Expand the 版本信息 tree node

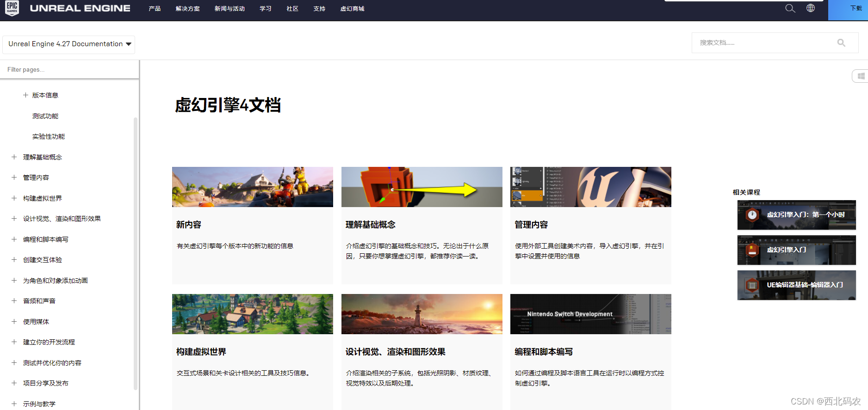pyautogui.click(x=25, y=95)
